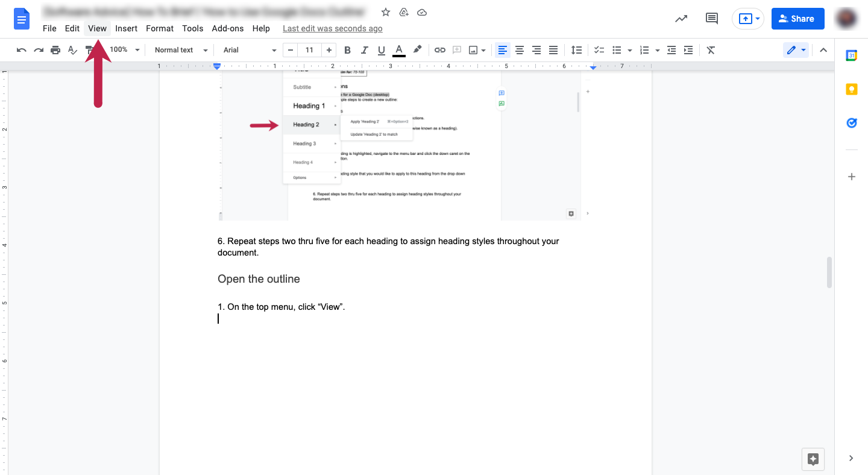Open the activity dashboard trend icon
Viewport: 868px width, 475px height.
pos(681,19)
